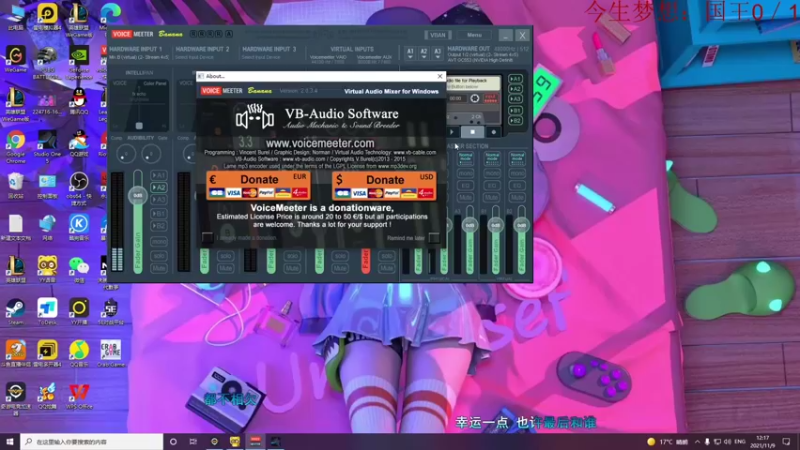Open the A2 hardware out dropdown
Image resolution: width=800 pixels, height=450 pixels.
point(423,53)
